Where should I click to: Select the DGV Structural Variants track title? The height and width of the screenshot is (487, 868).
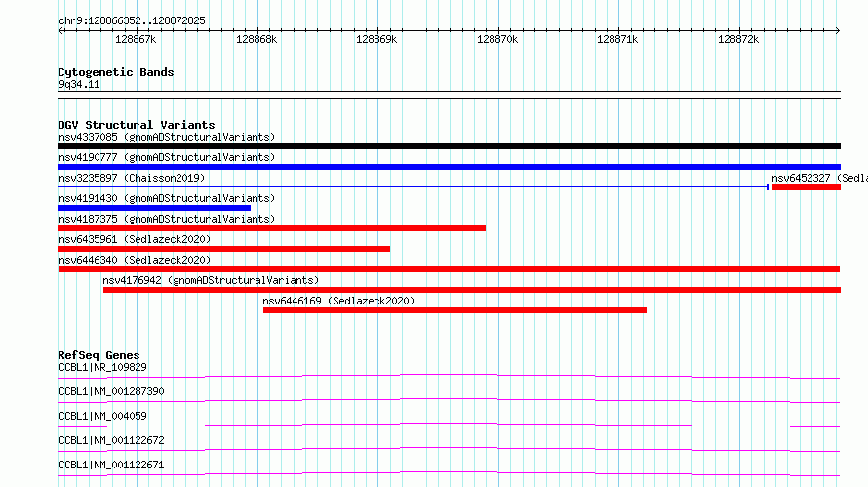point(137,125)
